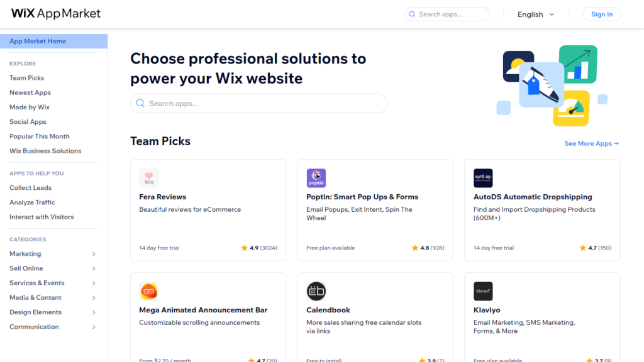
Task: Follow the See More Apps link
Action: (591, 143)
